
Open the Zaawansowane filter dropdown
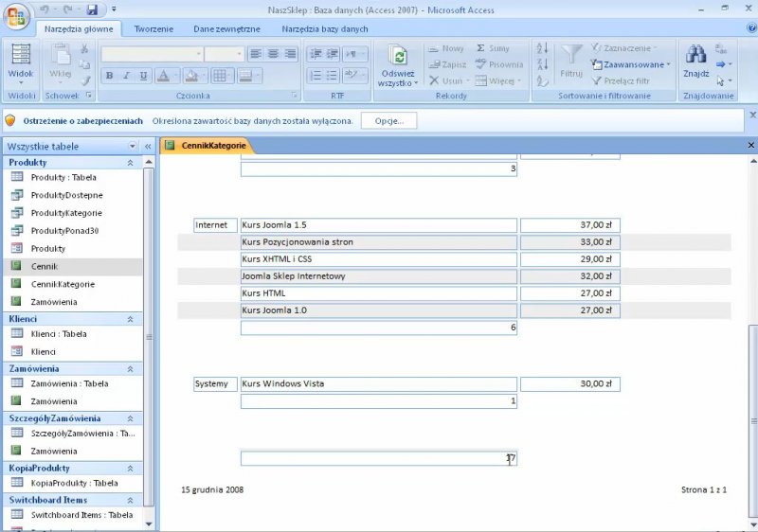pos(630,64)
